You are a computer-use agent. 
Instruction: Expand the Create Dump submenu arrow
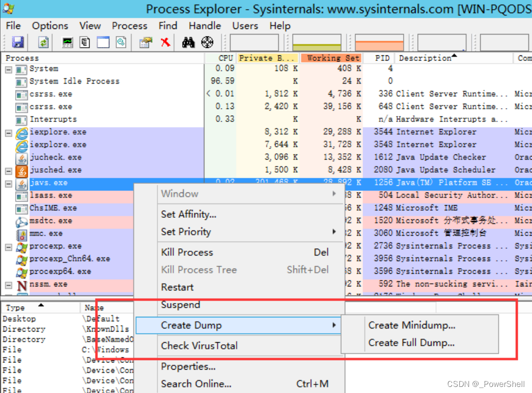(334, 325)
